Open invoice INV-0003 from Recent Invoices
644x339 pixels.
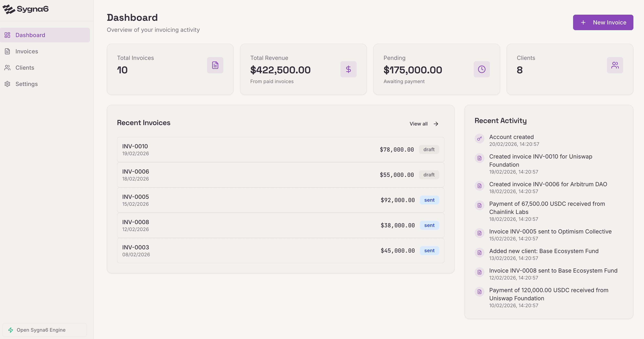pyautogui.click(x=280, y=250)
